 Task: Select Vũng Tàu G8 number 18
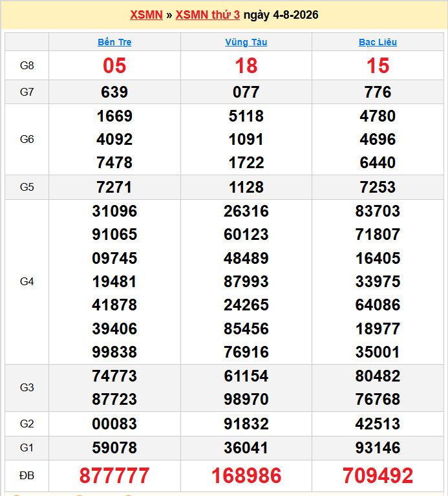coord(246,65)
